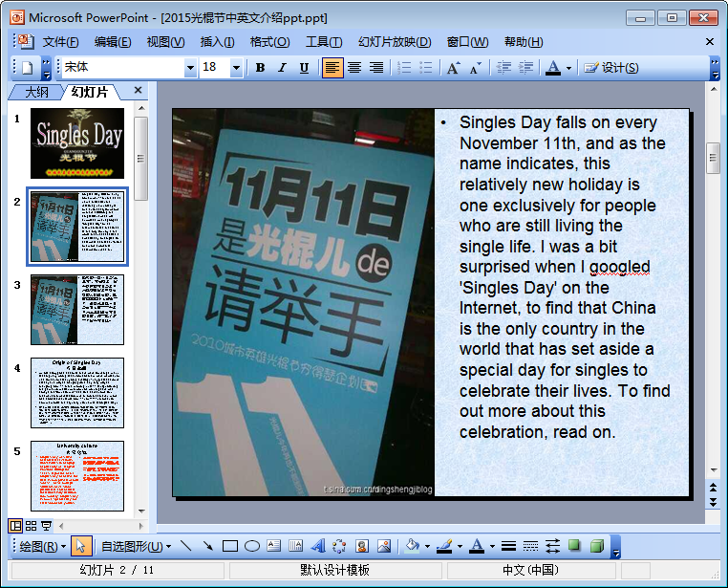
Task: Apply line color with brush icon
Action: (444, 546)
